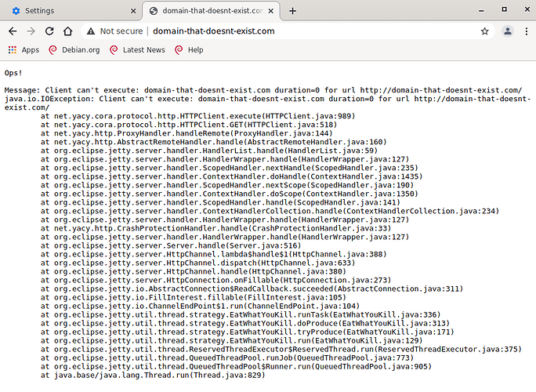Maximize the browser window
536x392 pixels.
(504, 9)
